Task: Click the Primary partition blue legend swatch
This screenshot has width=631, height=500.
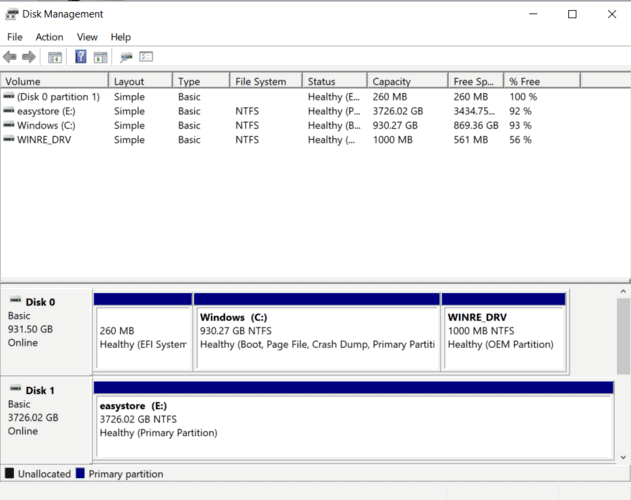Action: 80,473
